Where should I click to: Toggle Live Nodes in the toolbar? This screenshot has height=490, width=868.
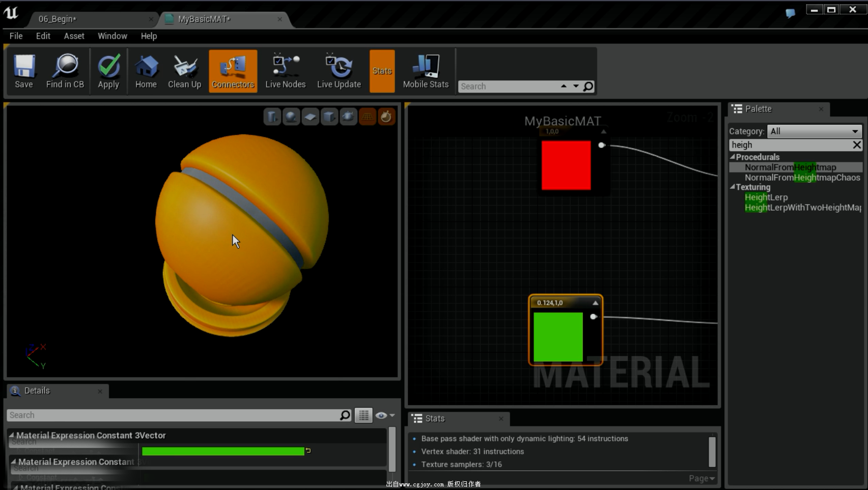tap(286, 71)
